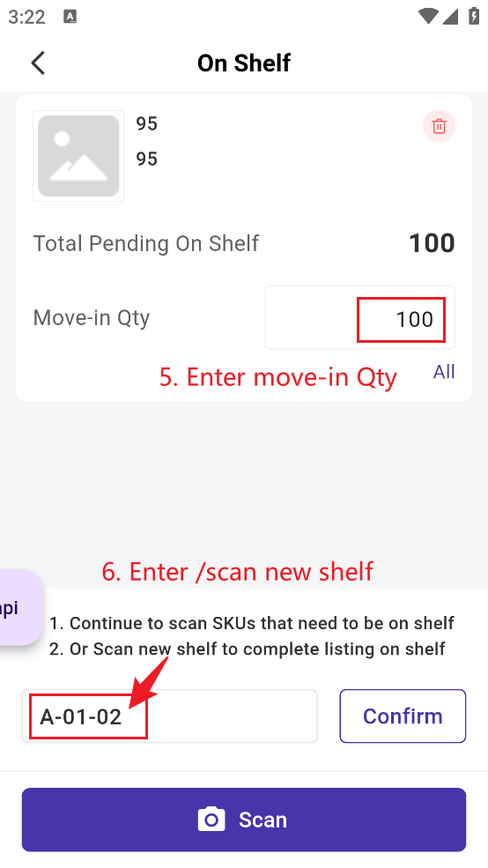Tap the Wi-Fi status icon
Screen dimensions: 488x868
tap(428, 16)
